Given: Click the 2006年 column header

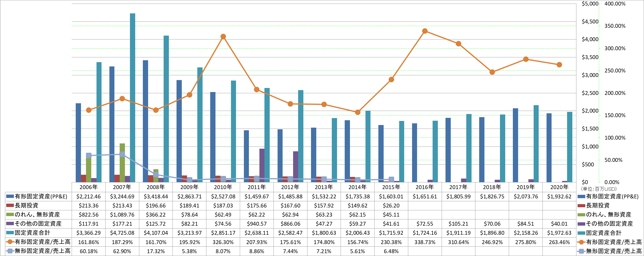Looking at the screenshot, I should [x=88, y=187].
